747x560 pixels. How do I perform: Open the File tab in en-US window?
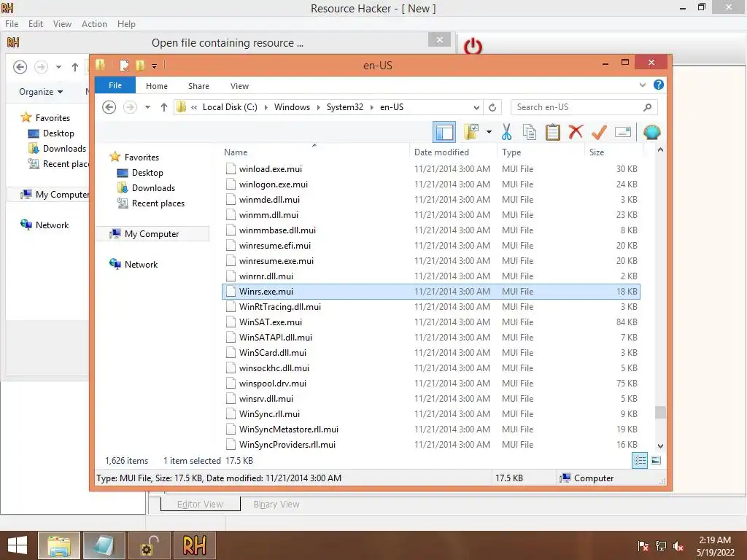click(x=115, y=85)
